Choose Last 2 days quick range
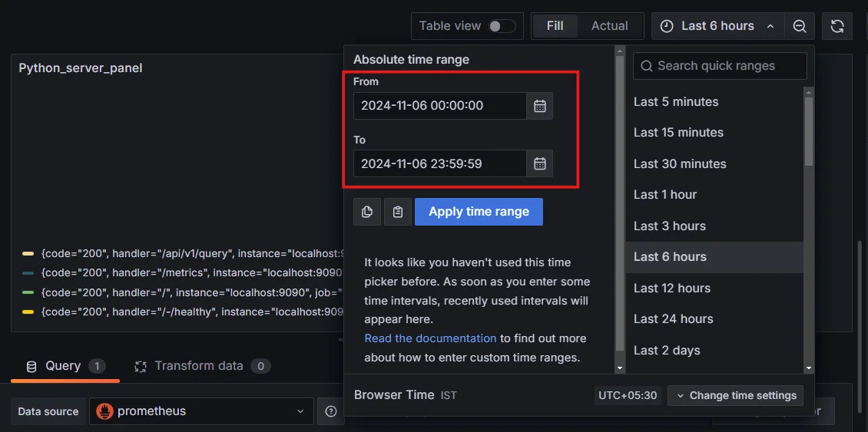The height and width of the screenshot is (432, 868). 714,351
